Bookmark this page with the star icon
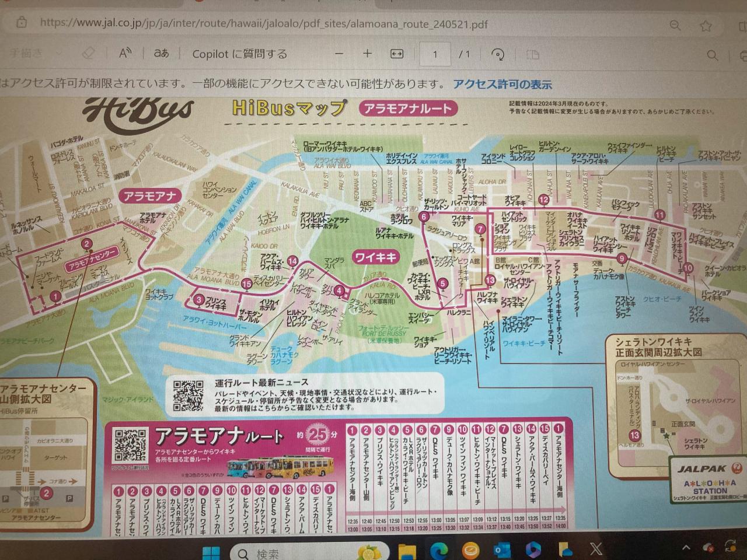Screen dimensions: 747x560 coord(706,26)
